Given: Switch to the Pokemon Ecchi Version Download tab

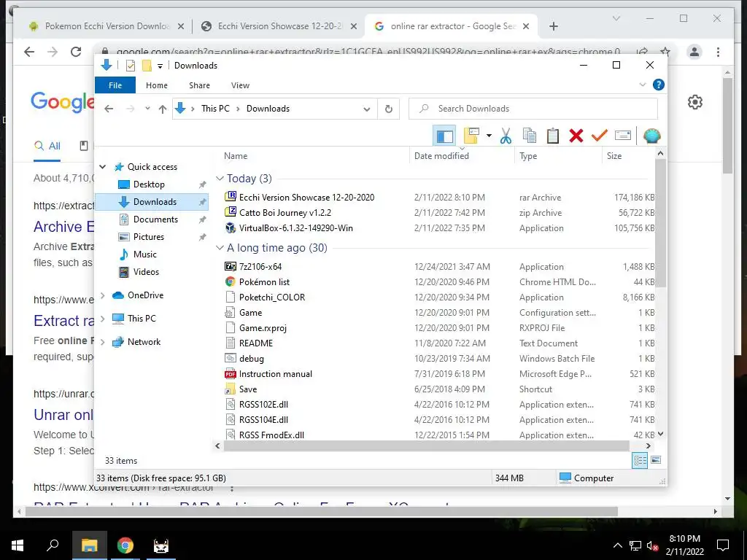Looking at the screenshot, I should point(107,26).
